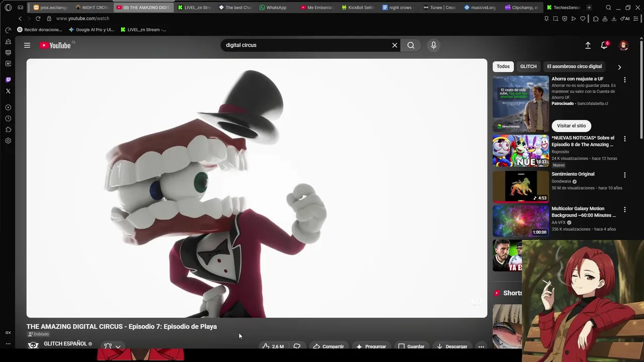Open the account avatar menu

pyautogui.click(x=623, y=45)
